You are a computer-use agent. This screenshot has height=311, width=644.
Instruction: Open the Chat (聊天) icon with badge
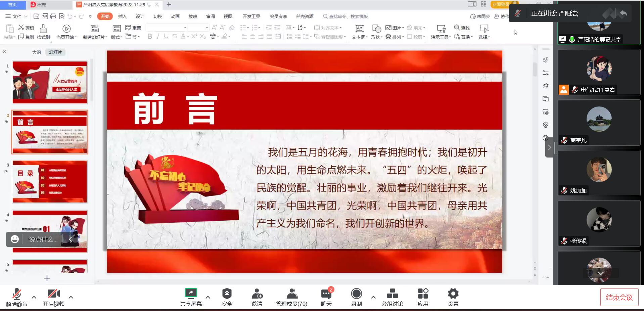(326, 294)
